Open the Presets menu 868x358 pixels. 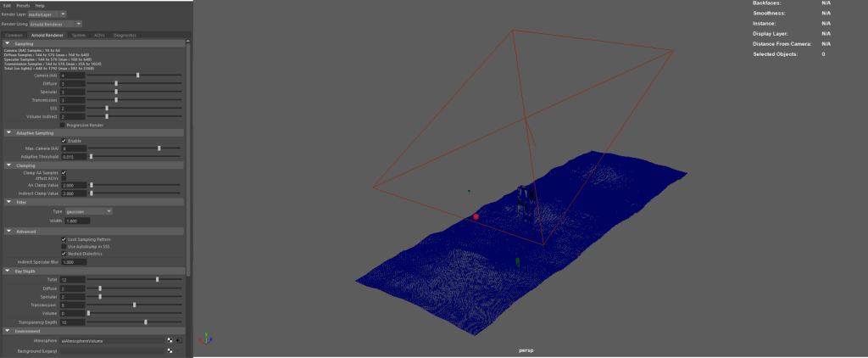click(21, 5)
